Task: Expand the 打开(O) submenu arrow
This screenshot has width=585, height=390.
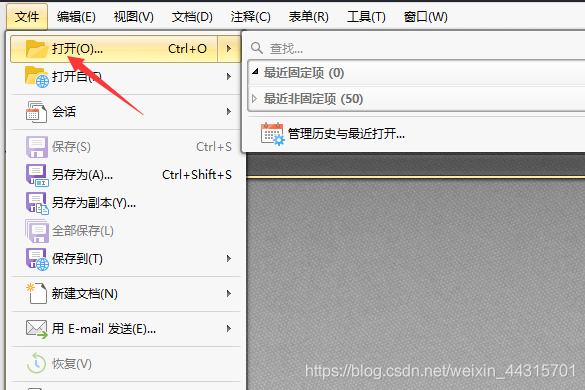Action: click(229, 49)
